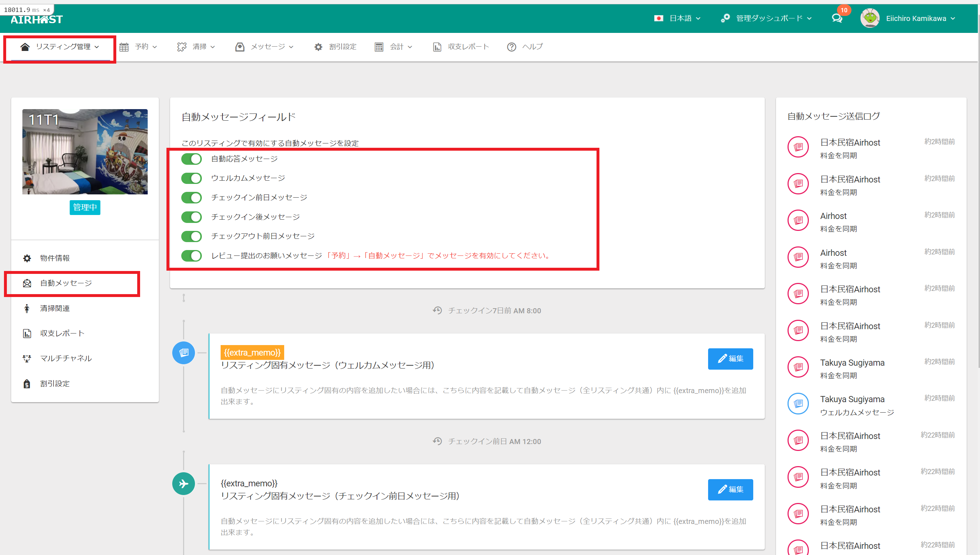Toggle off 自動応答メッセージ switch
The image size is (980, 555).
point(192,159)
